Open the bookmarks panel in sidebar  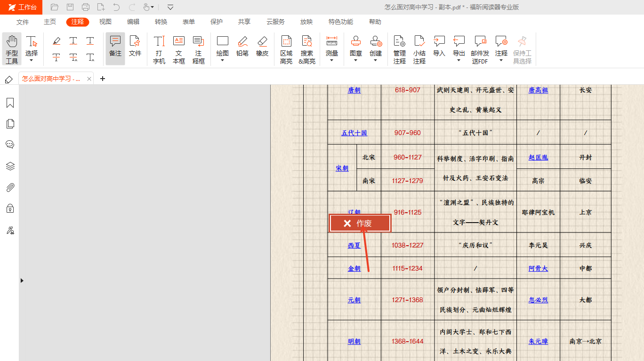coord(10,103)
